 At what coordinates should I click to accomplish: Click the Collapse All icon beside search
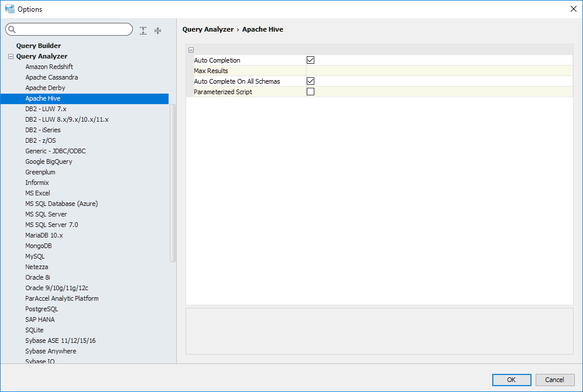pos(157,30)
